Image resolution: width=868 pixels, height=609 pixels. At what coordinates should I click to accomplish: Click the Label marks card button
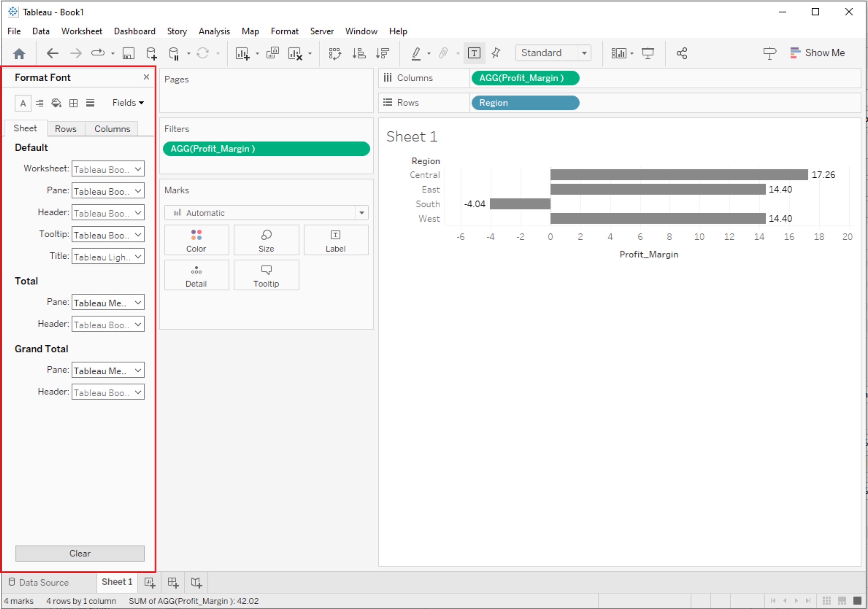click(336, 240)
